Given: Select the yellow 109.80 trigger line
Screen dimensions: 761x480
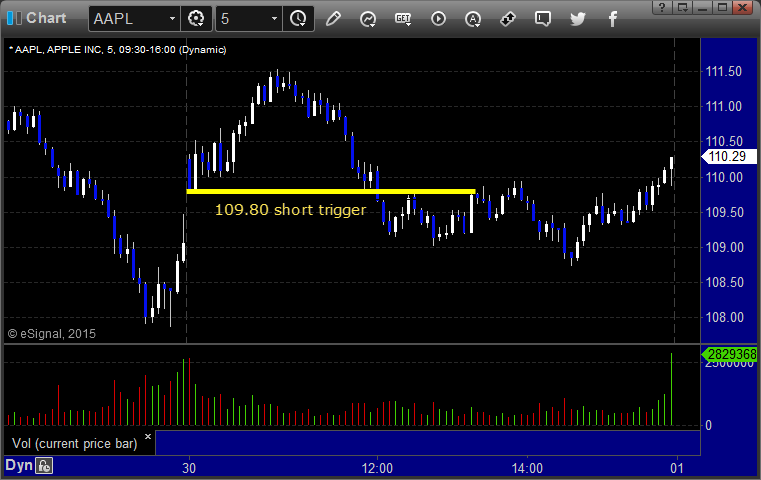Looking at the screenshot, I should click(x=331, y=192).
